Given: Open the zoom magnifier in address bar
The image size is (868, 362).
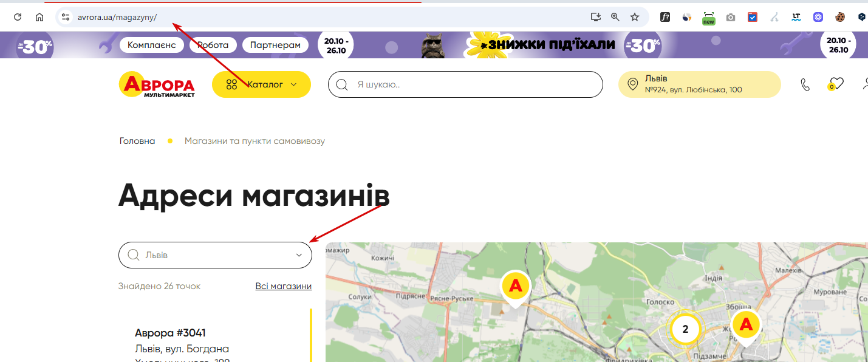Looking at the screenshot, I should click(x=615, y=17).
